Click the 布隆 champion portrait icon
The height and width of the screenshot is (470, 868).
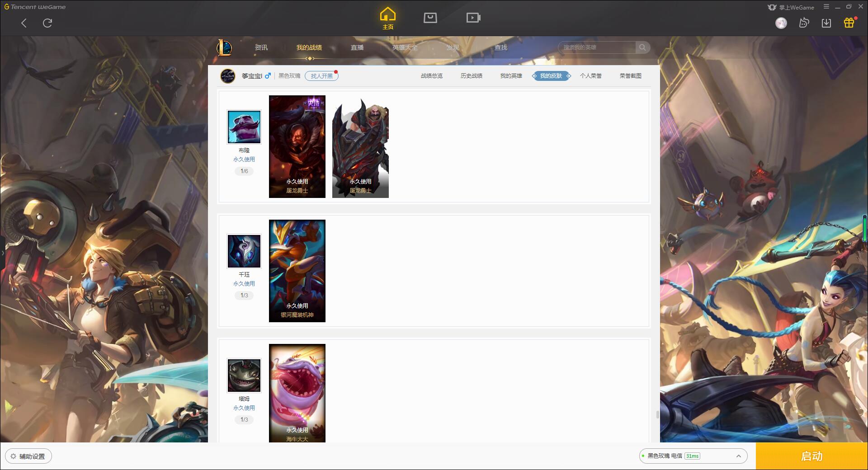244,127
